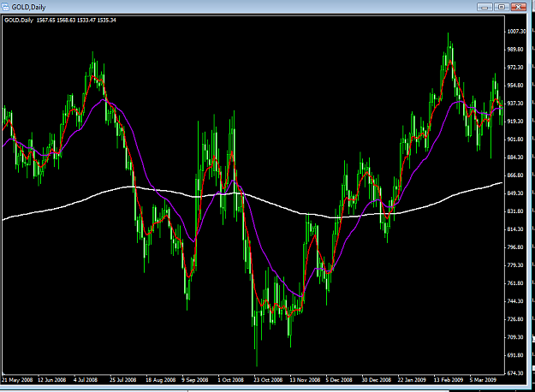Click the 744.30 price label
The height and width of the screenshot is (392, 535).
[515, 301]
